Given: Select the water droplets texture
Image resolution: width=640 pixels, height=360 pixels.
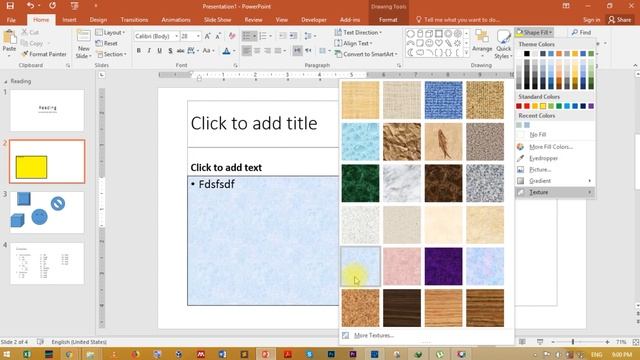Looking at the screenshot, I should 360,142.
